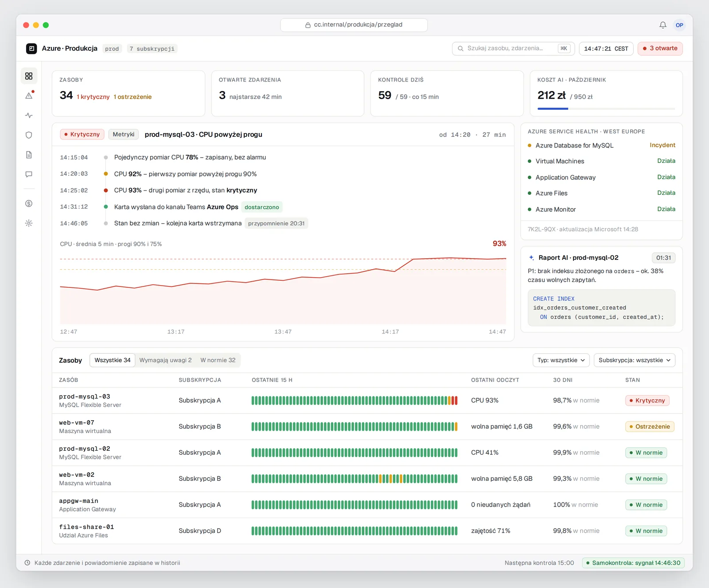Open the costs dollar icon in sidebar
This screenshot has height=588, width=709.
click(x=29, y=204)
